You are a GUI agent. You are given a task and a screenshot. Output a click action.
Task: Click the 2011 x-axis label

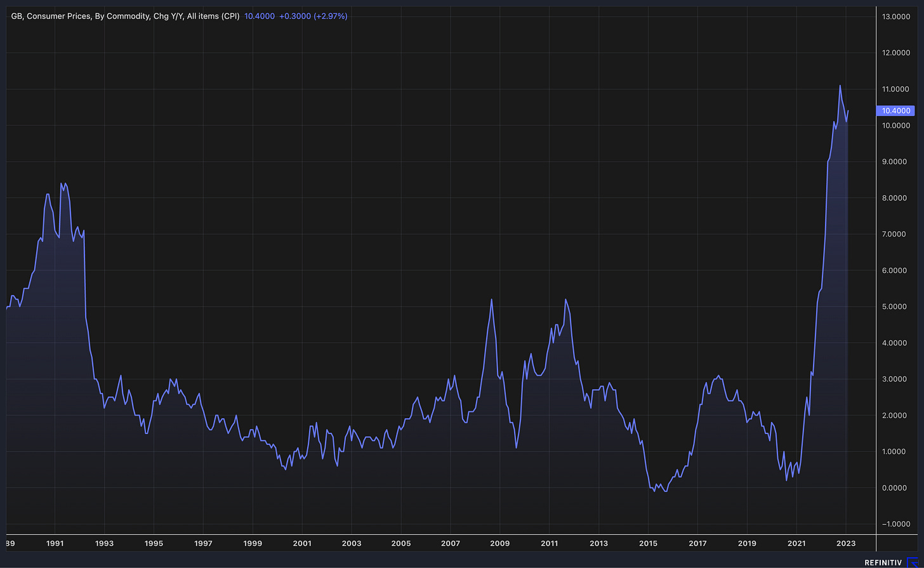[x=550, y=543]
